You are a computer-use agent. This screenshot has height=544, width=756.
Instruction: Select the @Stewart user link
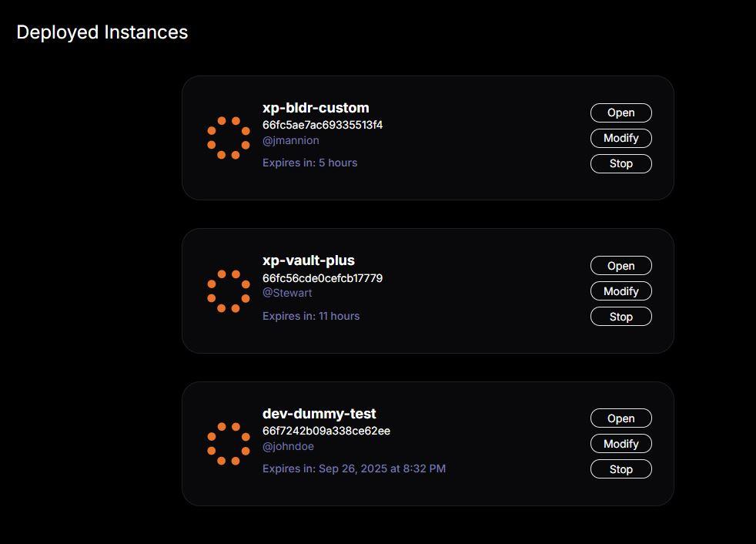tap(287, 293)
